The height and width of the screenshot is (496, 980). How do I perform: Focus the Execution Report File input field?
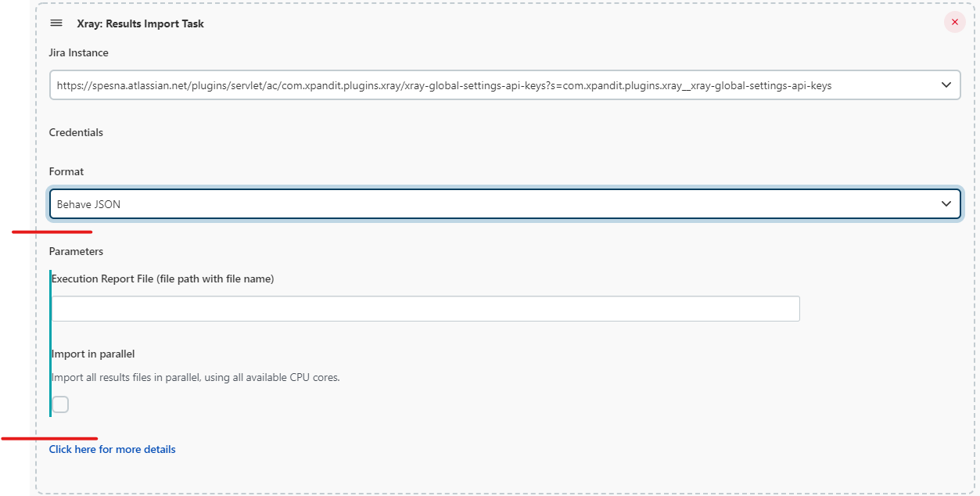click(425, 308)
